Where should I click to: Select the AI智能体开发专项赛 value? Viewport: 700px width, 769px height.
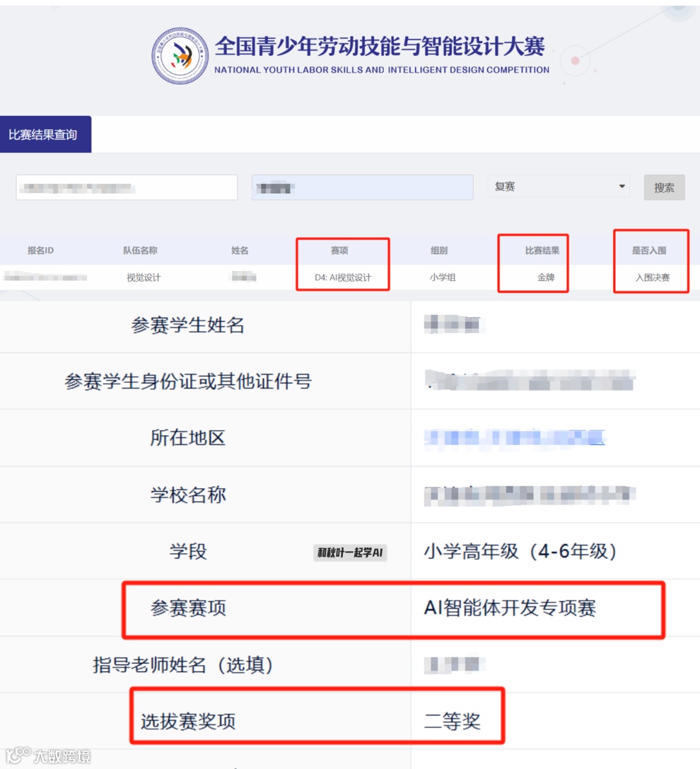click(x=510, y=608)
